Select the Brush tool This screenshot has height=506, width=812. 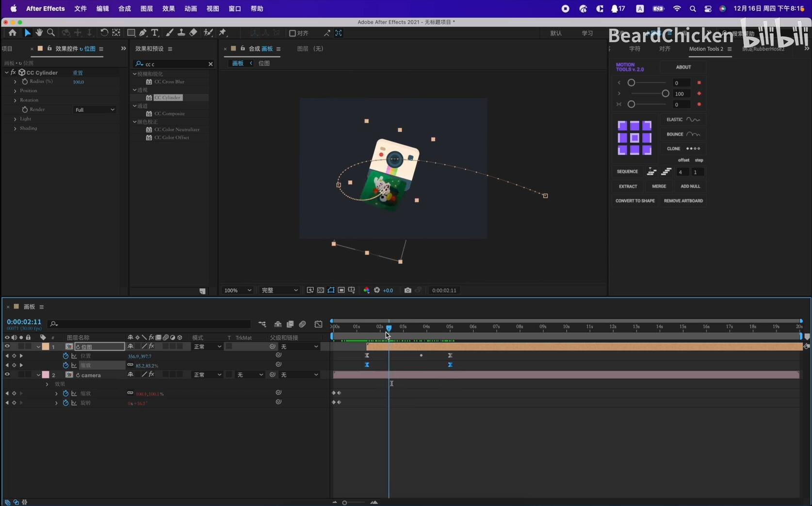[169, 33]
